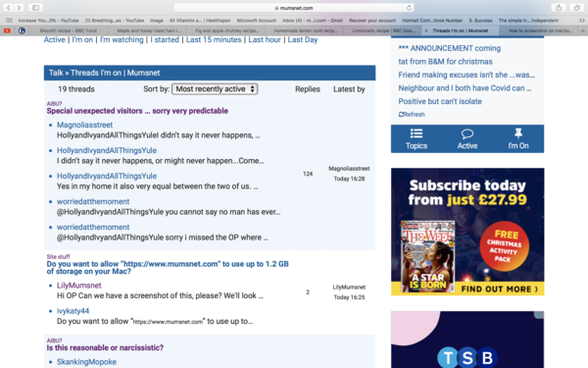Click The Week magazine cover image
This screenshot has height=368, width=588.
428,257
